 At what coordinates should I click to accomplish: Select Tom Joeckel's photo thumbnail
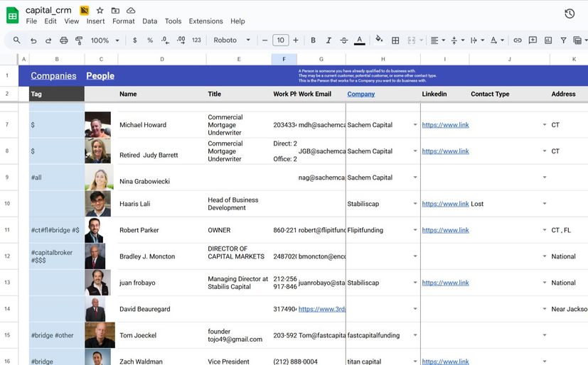[100, 335]
